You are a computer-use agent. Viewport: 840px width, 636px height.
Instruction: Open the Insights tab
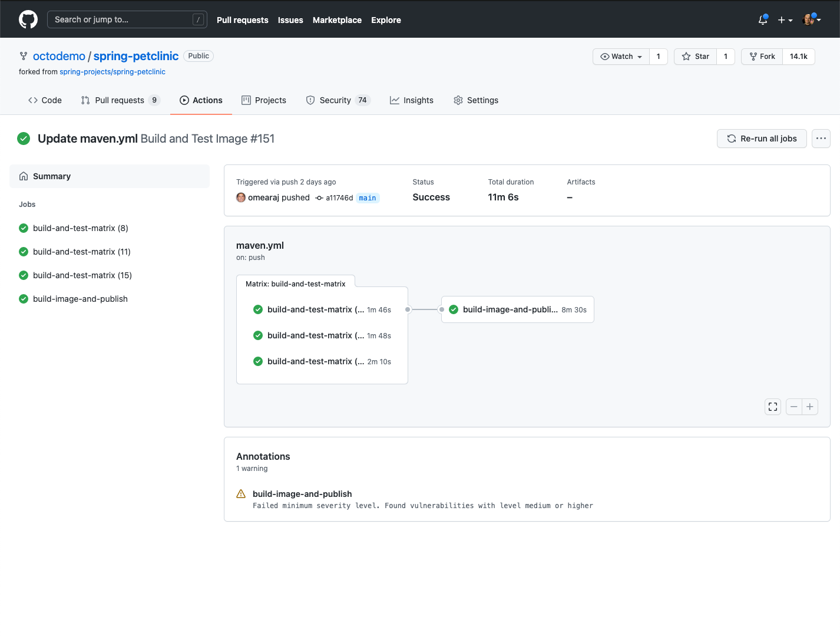click(412, 100)
